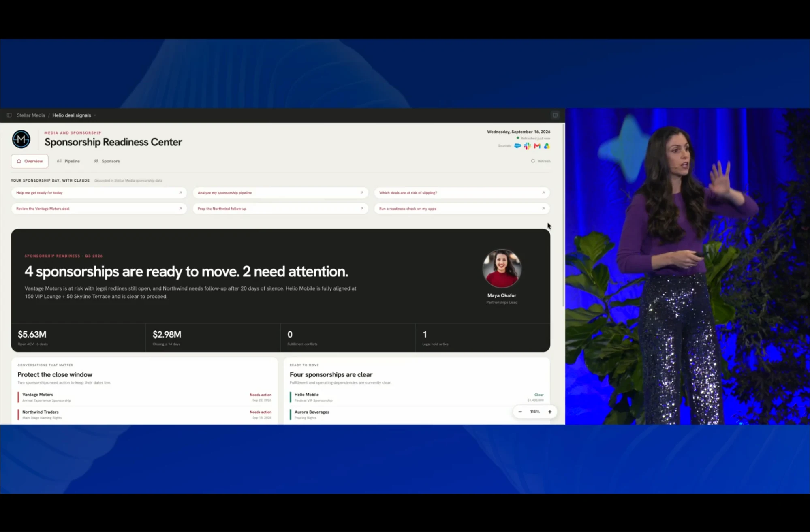
Task: Decrease zoom with the minus button
Action: (520, 412)
